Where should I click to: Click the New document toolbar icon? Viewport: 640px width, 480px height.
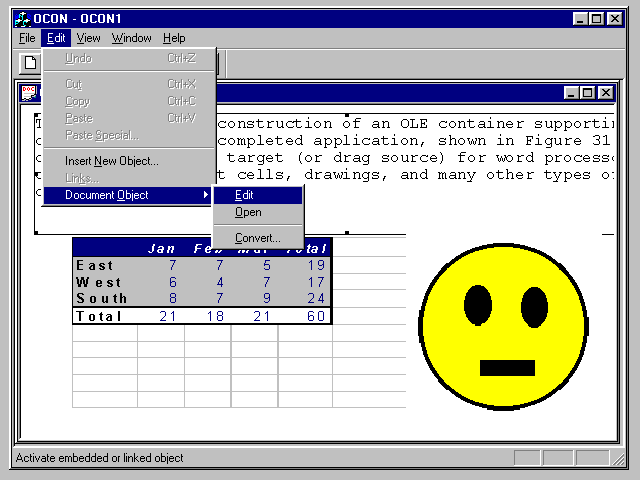pyautogui.click(x=31, y=63)
